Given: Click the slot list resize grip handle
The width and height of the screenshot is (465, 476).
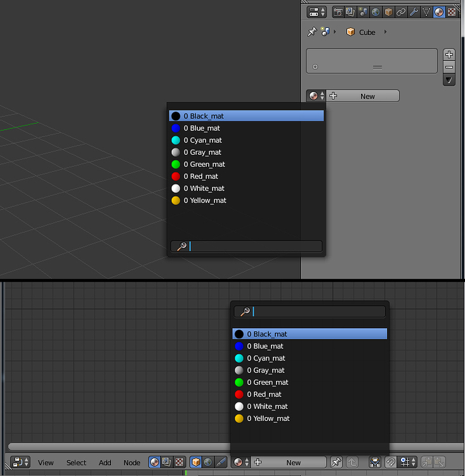Looking at the screenshot, I should point(377,67).
